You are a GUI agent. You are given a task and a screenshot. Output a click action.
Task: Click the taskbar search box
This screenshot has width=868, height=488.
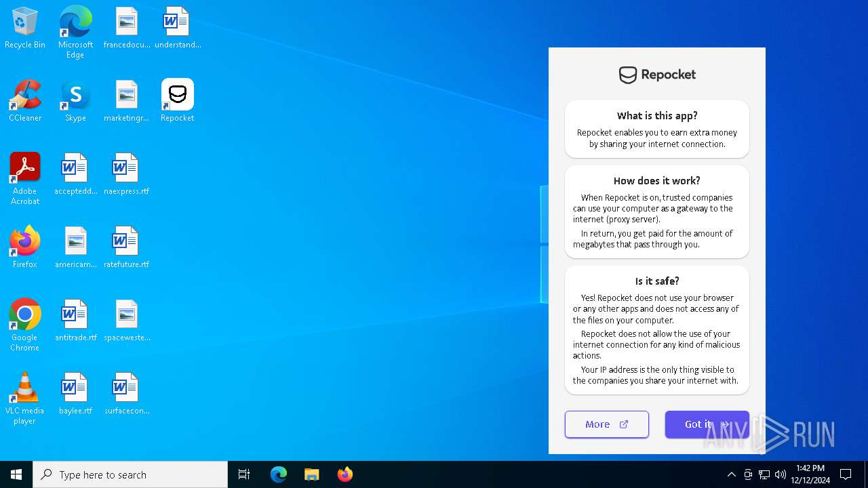pyautogui.click(x=130, y=474)
